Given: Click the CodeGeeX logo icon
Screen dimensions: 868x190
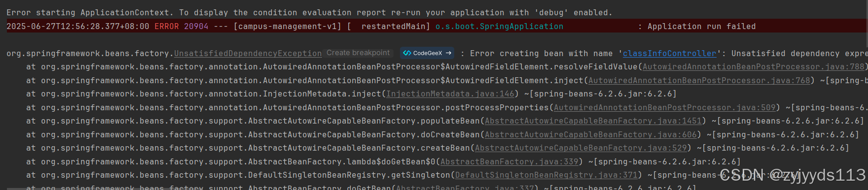Looking at the screenshot, I should tap(407, 53).
